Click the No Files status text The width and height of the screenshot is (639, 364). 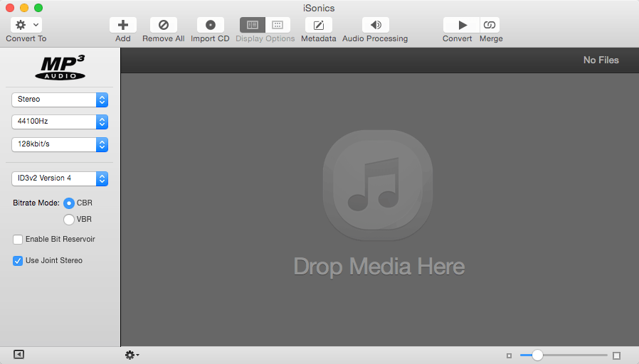601,60
